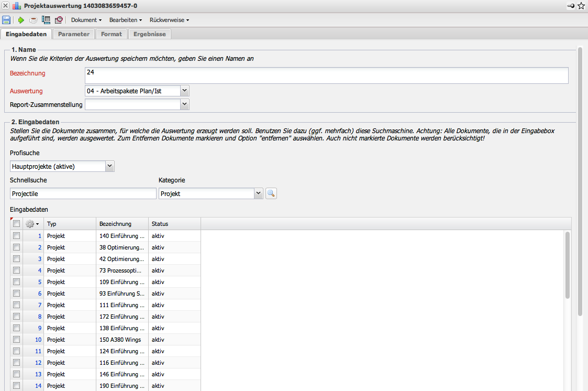Click the ruler list toolbar icon
Screen dimensions: 588x391
46,20
